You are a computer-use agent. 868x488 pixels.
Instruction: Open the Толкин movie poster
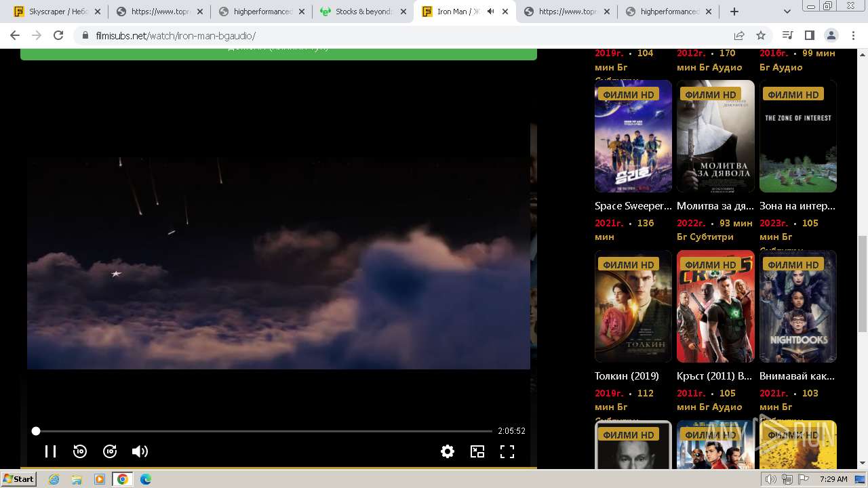[x=633, y=306]
